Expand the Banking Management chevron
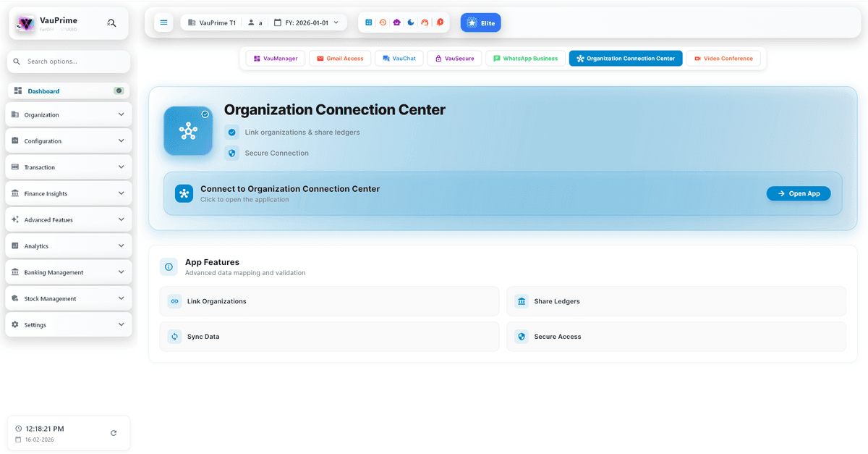 (x=121, y=272)
